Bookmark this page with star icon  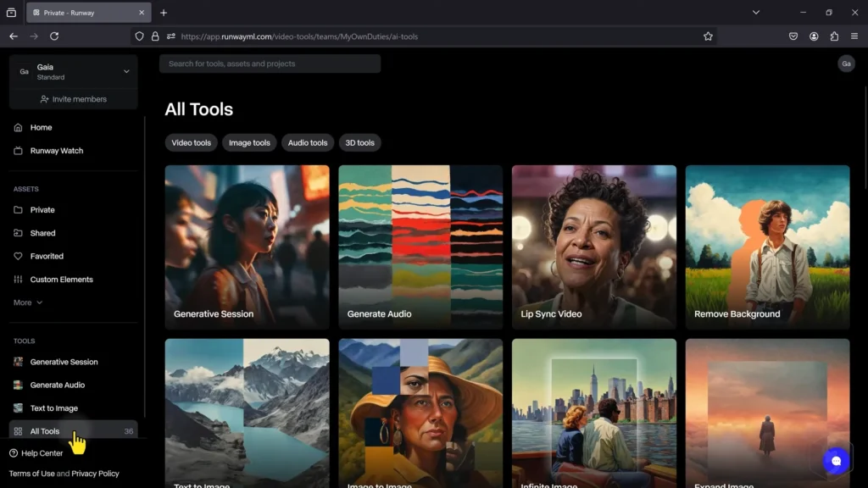[708, 36]
